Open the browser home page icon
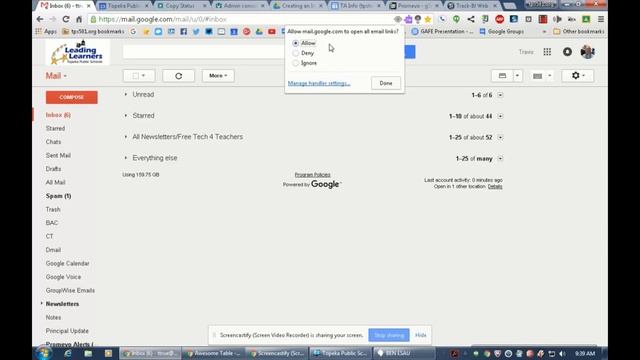The image size is (640, 360). (x=79, y=19)
